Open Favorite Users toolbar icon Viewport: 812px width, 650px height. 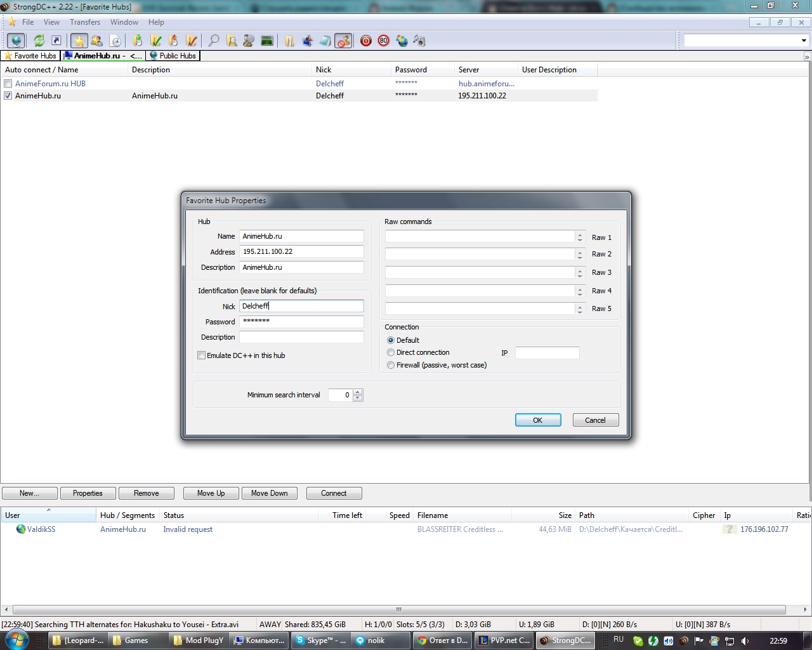(x=96, y=41)
